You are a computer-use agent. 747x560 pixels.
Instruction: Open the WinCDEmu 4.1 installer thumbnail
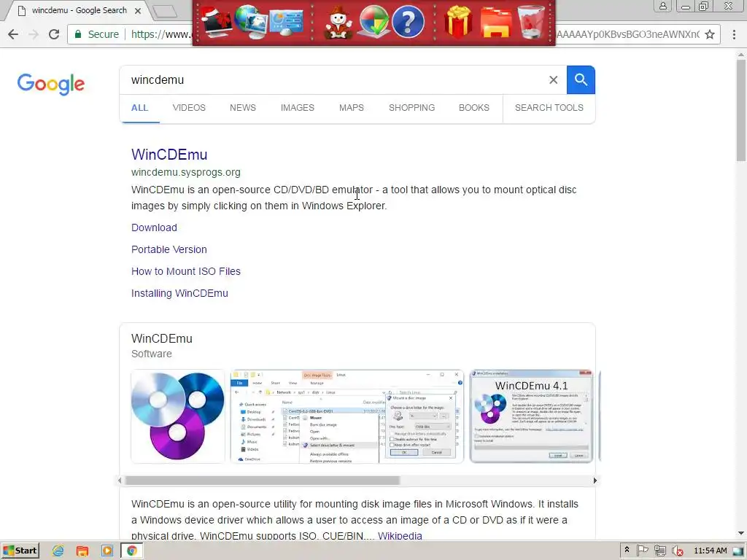tap(531, 416)
